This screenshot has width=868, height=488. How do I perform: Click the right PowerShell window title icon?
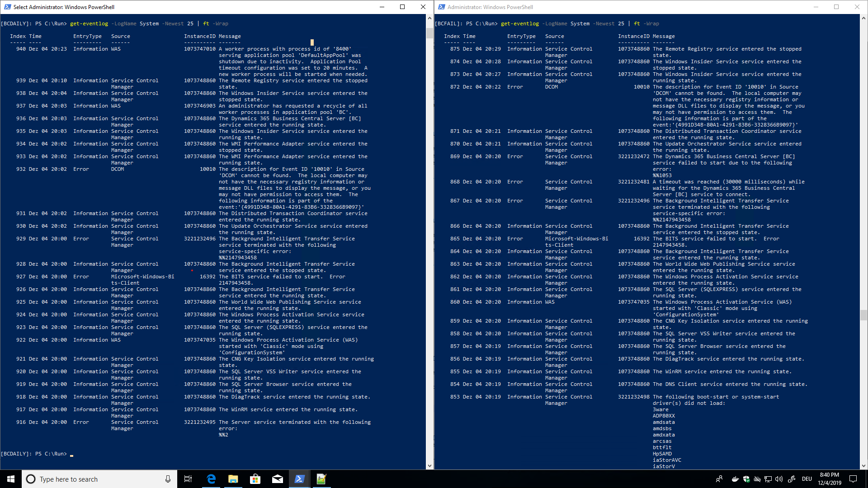441,7
